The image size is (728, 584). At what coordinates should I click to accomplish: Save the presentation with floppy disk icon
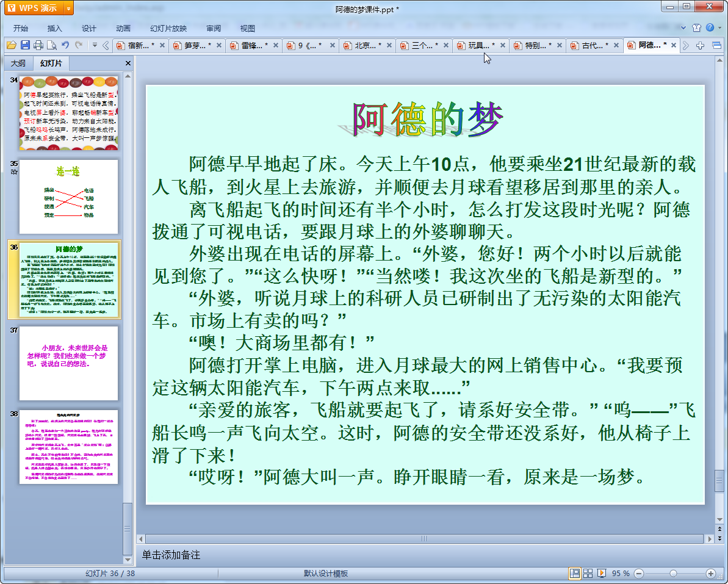(25, 45)
